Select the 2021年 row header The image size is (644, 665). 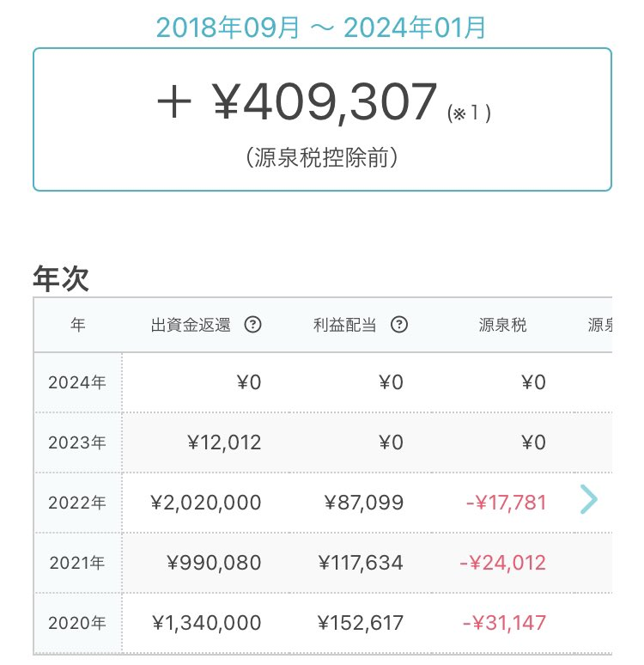(x=77, y=564)
